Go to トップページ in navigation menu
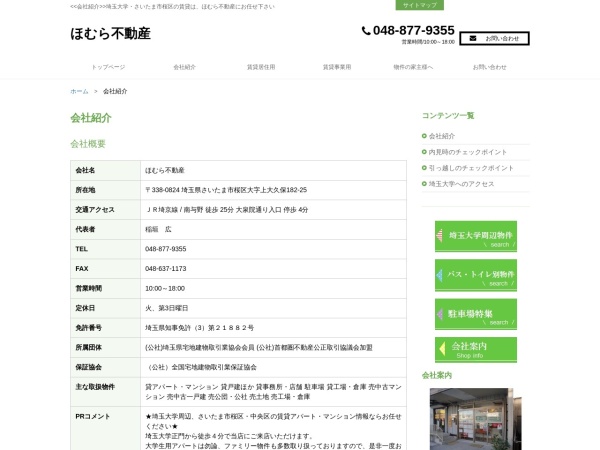Screen dimensions: 600x450 pyautogui.click(x=108, y=67)
